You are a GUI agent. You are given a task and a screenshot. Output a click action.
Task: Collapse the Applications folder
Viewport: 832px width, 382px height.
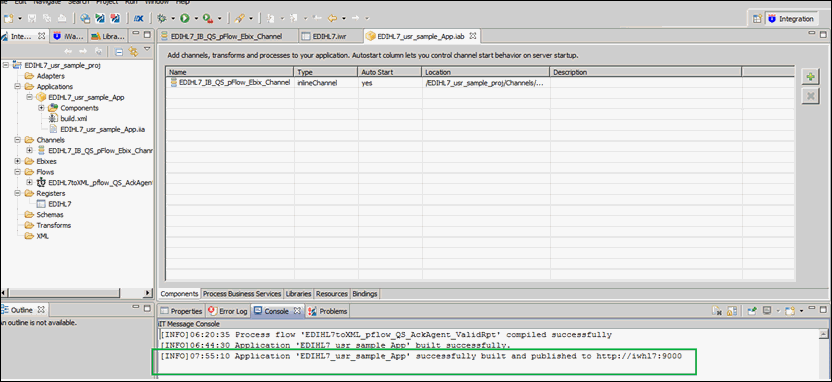point(18,86)
